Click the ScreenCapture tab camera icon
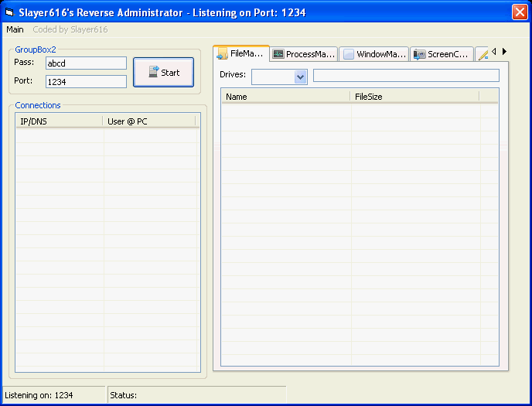 point(419,55)
